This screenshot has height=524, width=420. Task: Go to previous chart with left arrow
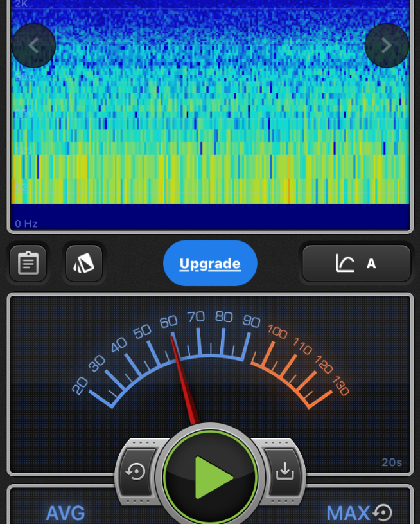click(33, 45)
